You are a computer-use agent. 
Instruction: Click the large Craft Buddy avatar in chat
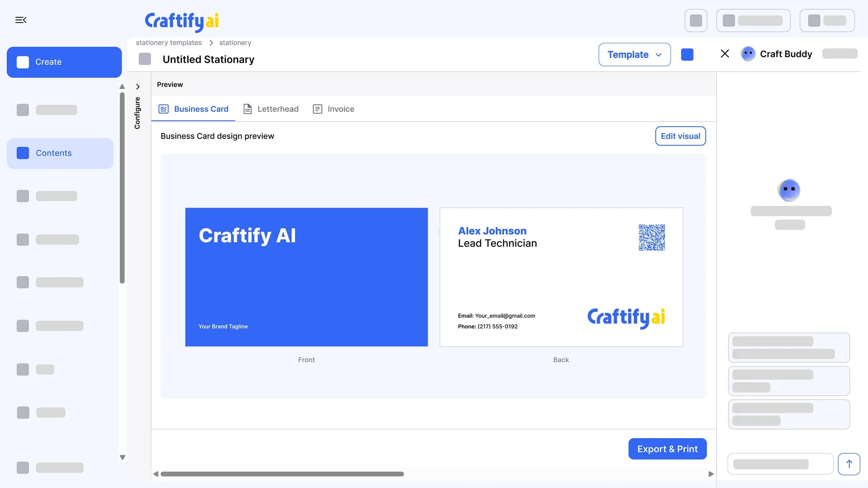(x=789, y=190)
